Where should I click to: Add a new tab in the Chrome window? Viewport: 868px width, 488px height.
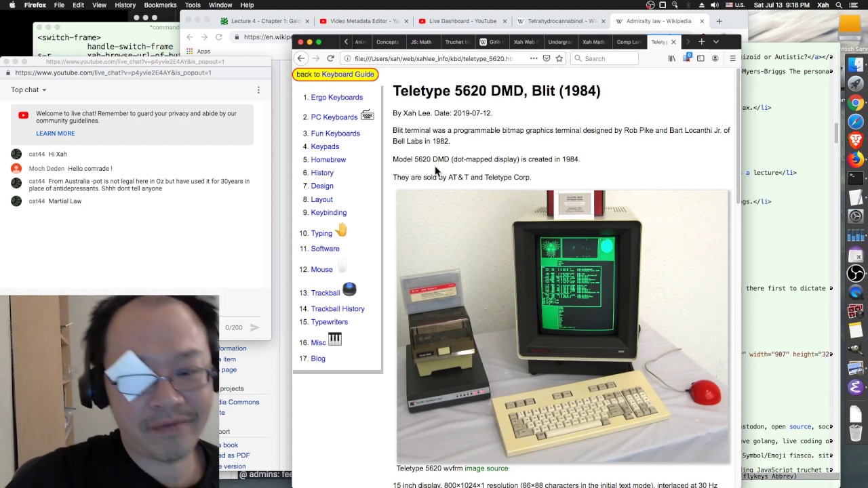[719, 21]
